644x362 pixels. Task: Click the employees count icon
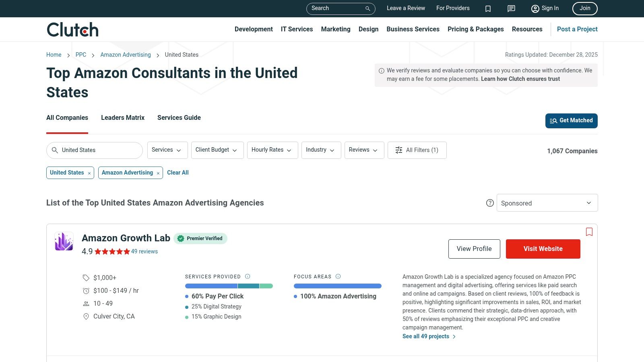click(x=86, y=304)
